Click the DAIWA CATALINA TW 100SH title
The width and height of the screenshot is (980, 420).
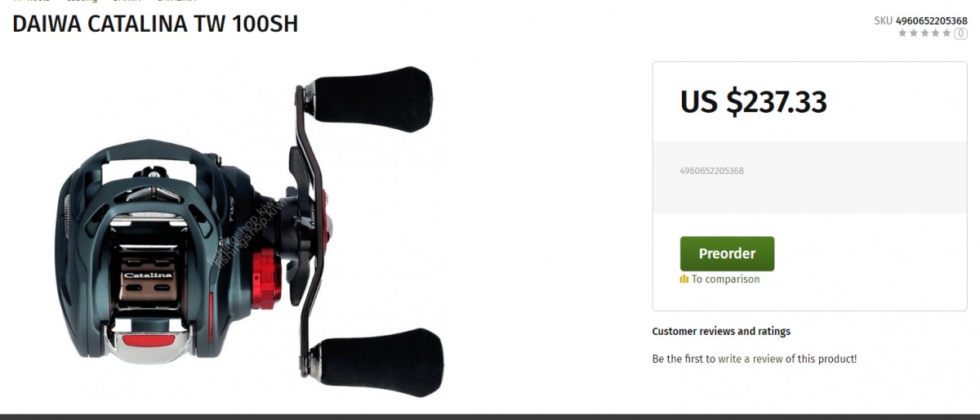pyautogui.click(x=155, y=24)
